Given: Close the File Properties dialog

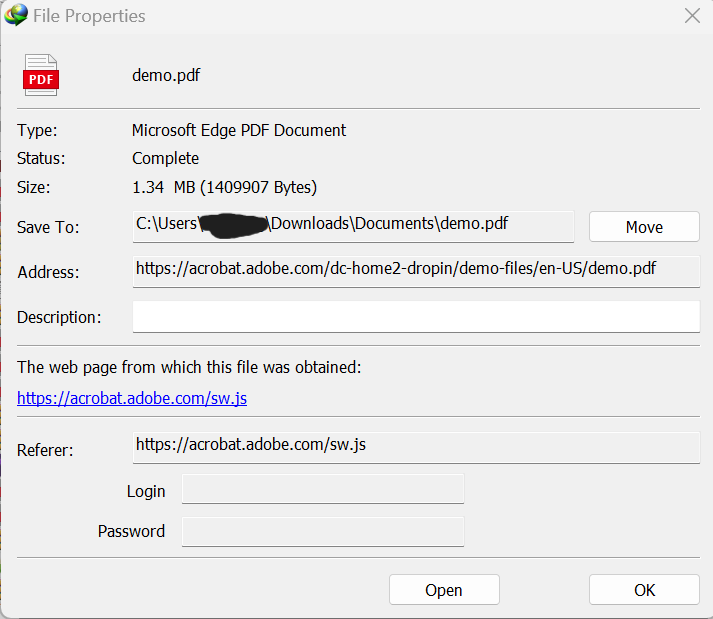Looking at the screenshot, I should point(691,15).
